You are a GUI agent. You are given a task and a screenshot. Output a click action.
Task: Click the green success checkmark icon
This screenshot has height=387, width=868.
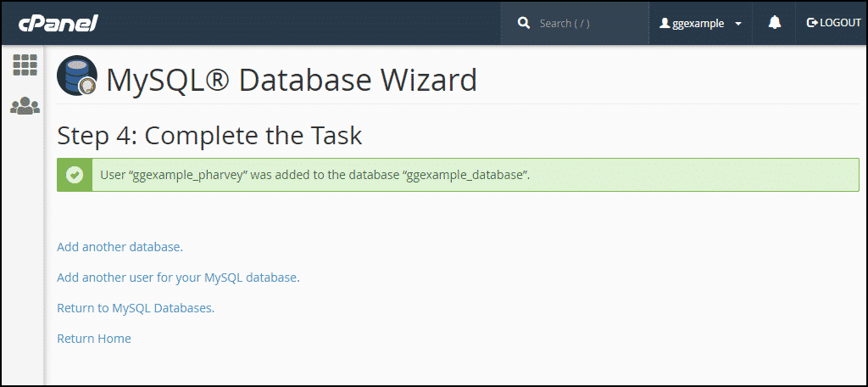(75, 175)
